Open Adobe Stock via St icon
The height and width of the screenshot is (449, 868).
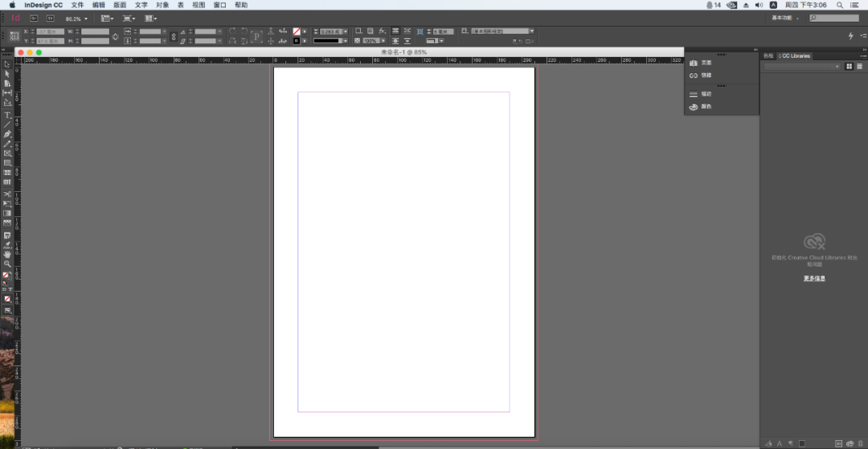51,18
